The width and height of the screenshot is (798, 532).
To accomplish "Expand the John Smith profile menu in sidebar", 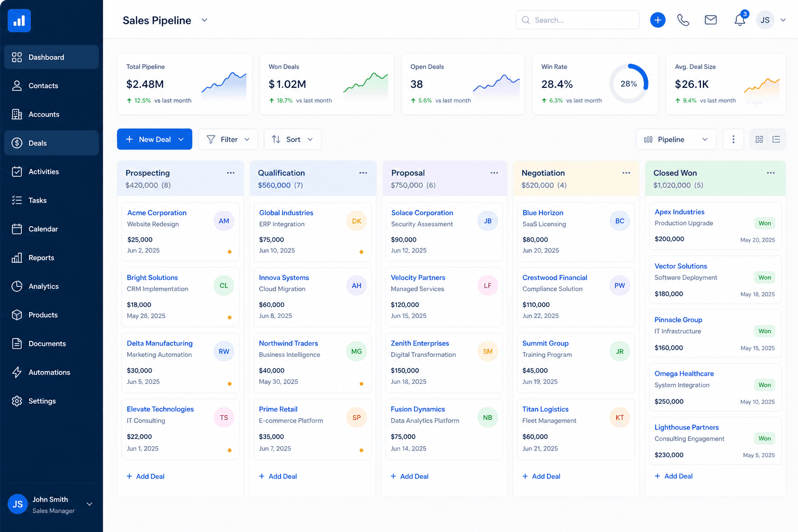I will pos(89,504).
